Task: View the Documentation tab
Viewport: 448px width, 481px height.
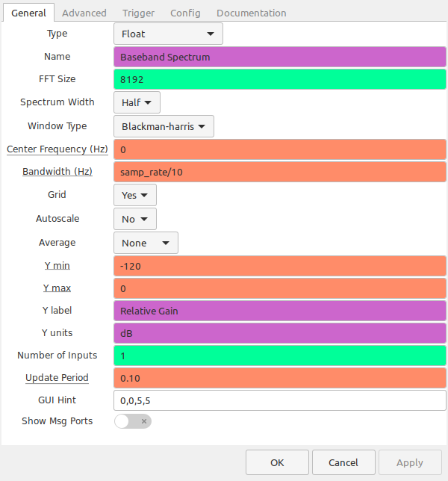Action: tap(252, 13)
